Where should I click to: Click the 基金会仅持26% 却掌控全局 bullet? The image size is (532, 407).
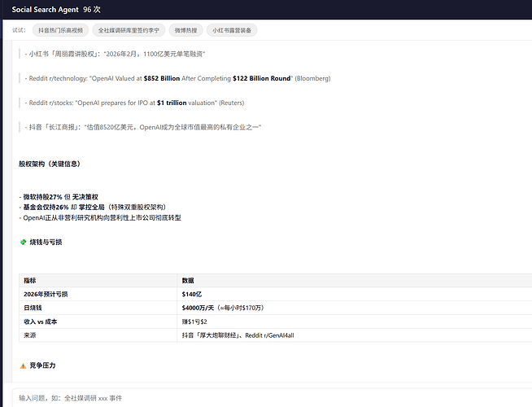coord(92,207)
